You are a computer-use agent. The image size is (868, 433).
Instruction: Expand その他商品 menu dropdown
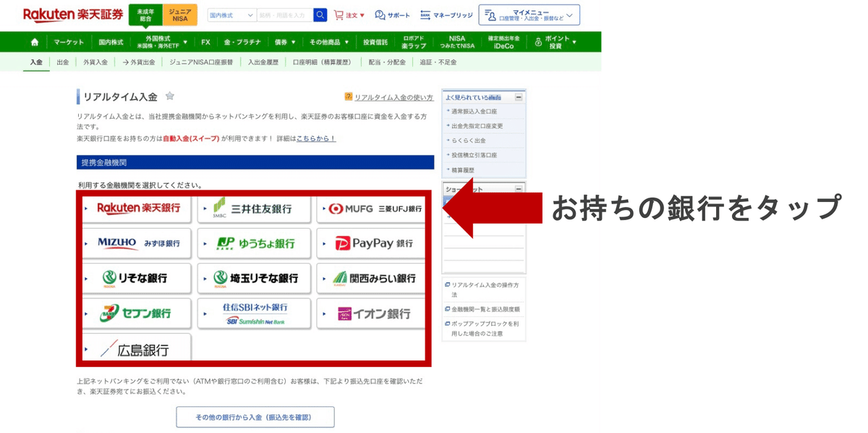click(328, 42)
